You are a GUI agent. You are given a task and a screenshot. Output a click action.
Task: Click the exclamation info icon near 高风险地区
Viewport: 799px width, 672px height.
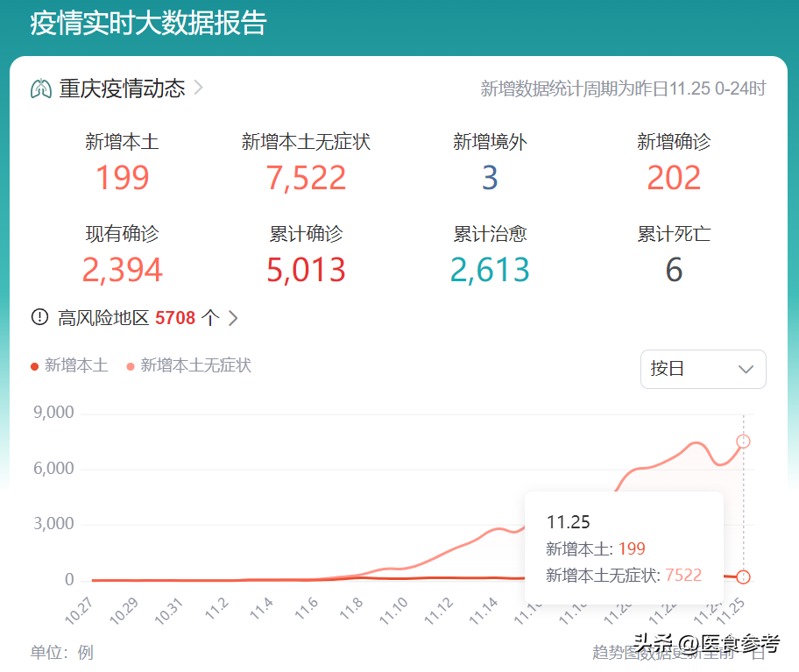pyautogui.click(x=39, y=317)
